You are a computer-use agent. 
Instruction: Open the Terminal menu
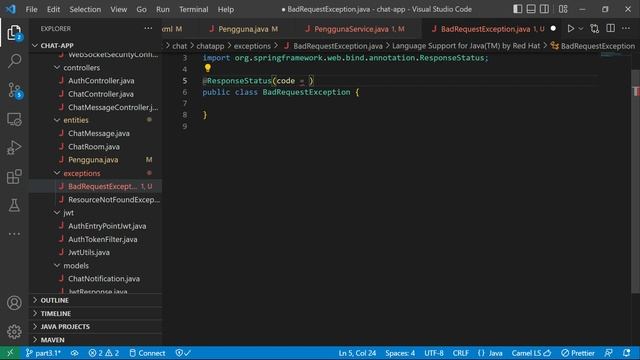193,9
